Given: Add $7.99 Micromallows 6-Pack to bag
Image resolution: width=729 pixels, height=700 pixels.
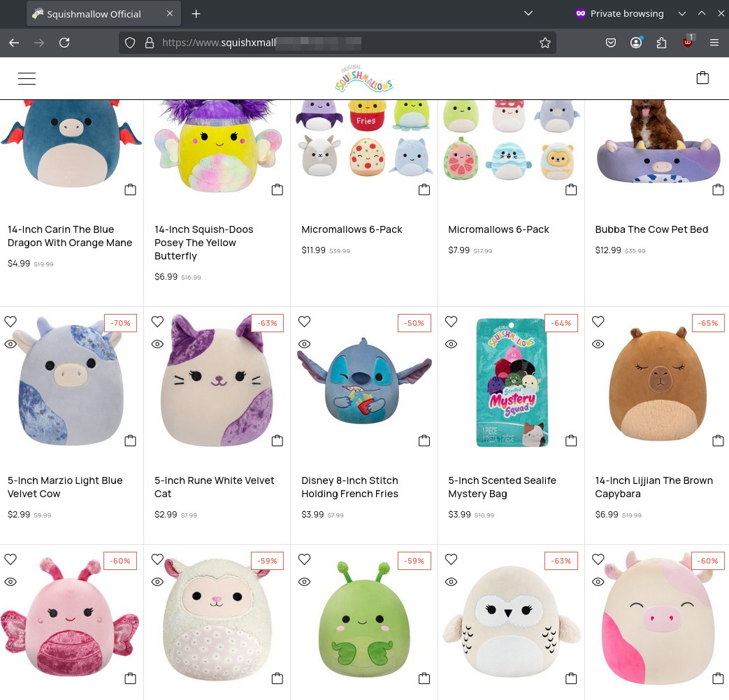Looking at the screenshot, I should click(x=571, y=190).
